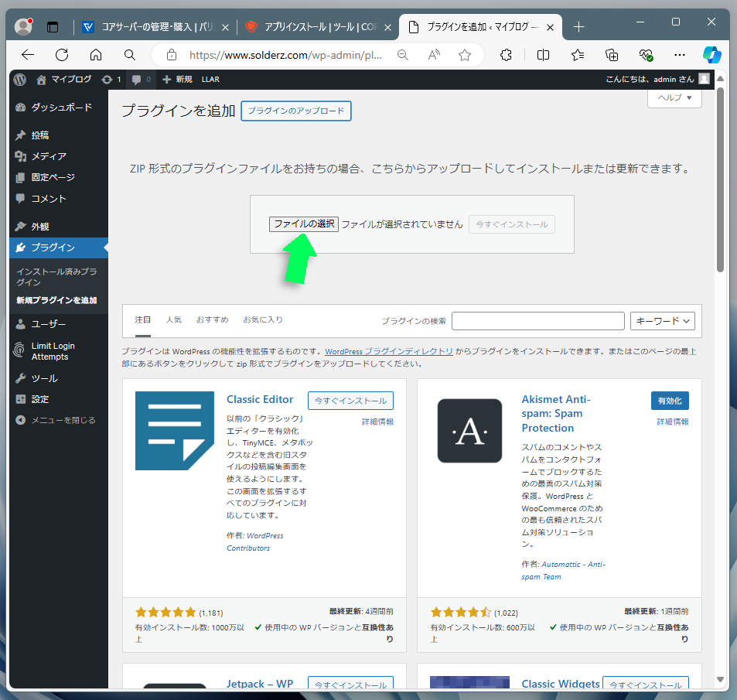The width and height of the screenshot is (737, 700).
Task: Open メディア in the sidebar
Action: pos(59,156)
